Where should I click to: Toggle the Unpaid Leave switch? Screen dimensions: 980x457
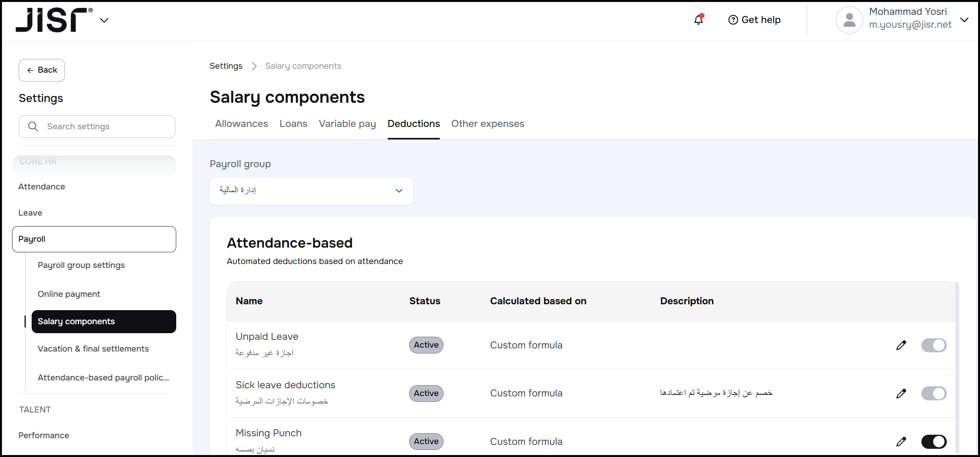(934, 345)
